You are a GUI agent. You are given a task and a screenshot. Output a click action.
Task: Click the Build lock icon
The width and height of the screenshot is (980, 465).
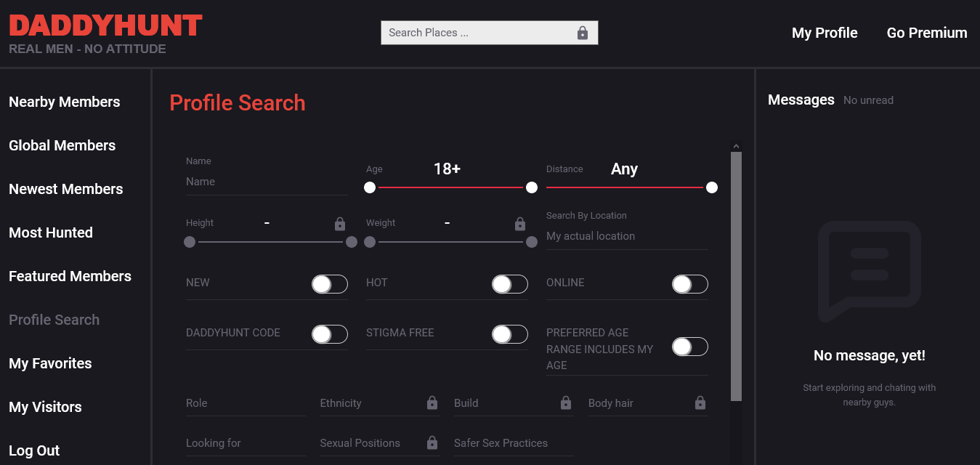pos(566,403)
